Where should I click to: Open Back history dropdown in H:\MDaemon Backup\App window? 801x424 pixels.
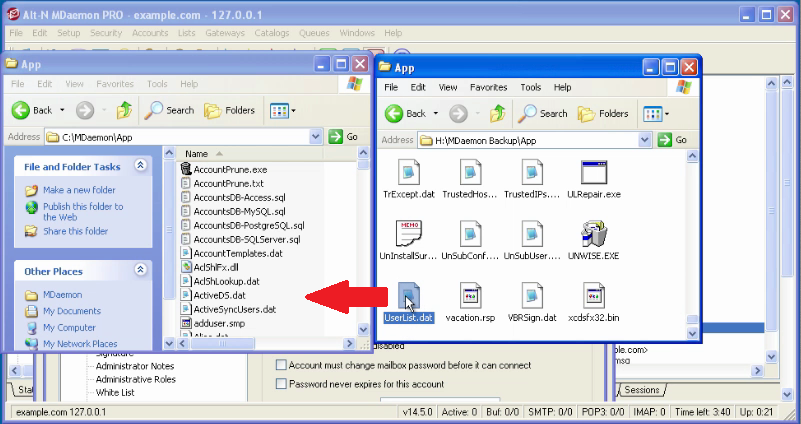pyautogui.click(x=435, y=113)
